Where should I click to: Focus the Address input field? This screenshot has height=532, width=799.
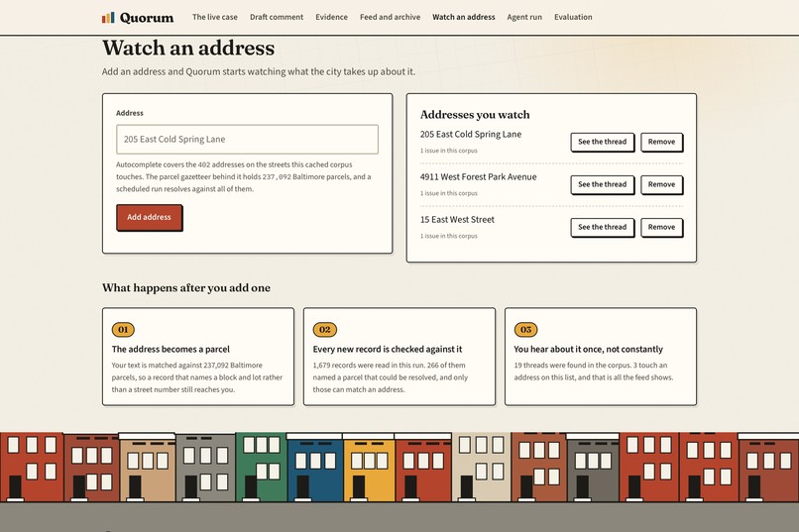247,139
